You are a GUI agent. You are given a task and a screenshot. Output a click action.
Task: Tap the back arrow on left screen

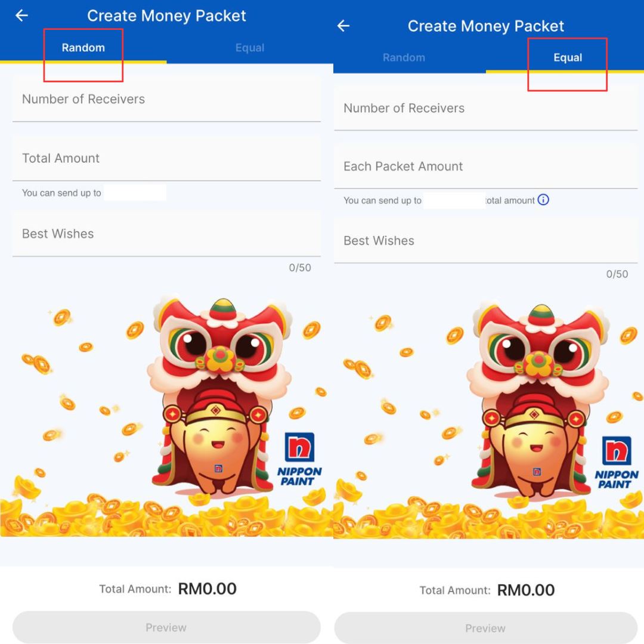21,16
